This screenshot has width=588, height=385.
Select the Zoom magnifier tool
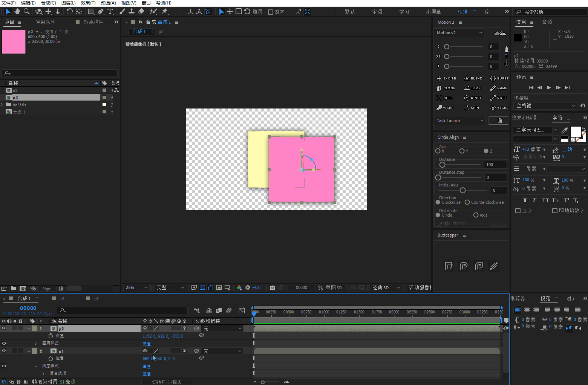point(27,12)
